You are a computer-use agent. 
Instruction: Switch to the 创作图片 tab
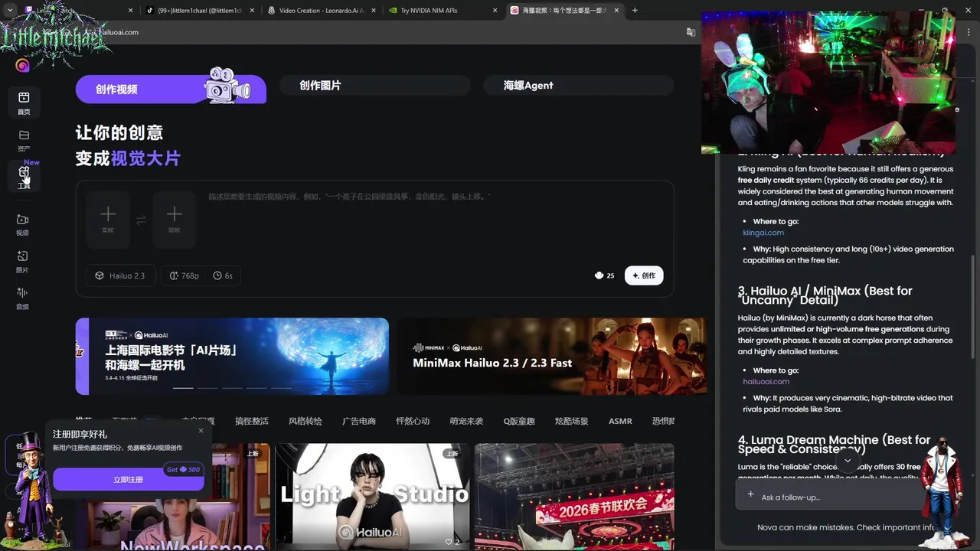pyautogui.click(x=374, y=86)
